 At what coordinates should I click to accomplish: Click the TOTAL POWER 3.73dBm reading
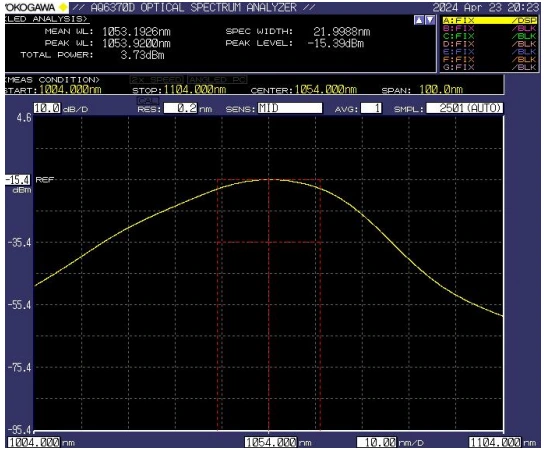(143, 55)
